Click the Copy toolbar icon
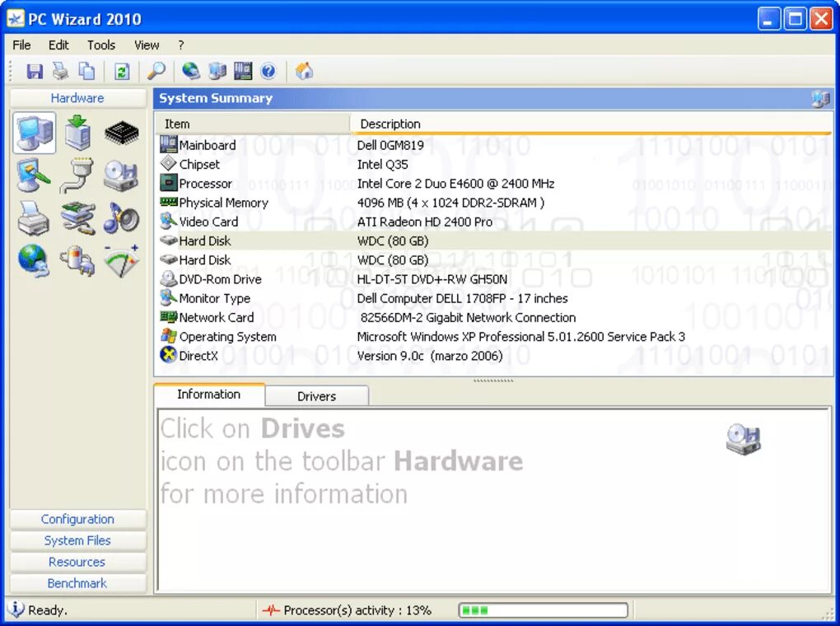 tap(86, 71)
